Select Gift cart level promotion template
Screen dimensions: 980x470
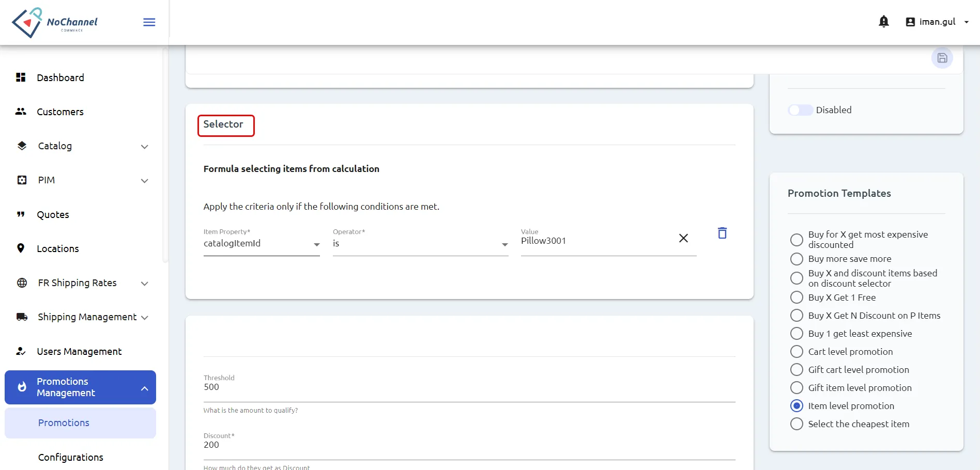[x=797, y=370]
